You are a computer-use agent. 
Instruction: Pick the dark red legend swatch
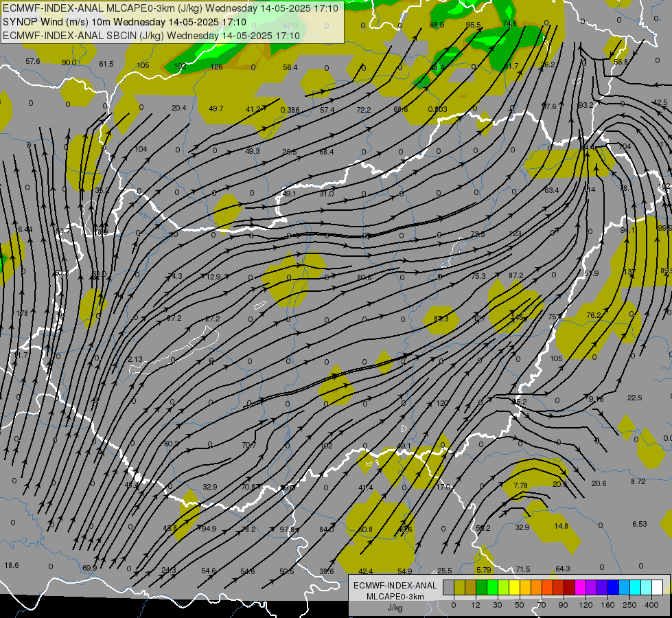(x=569, y=587)
